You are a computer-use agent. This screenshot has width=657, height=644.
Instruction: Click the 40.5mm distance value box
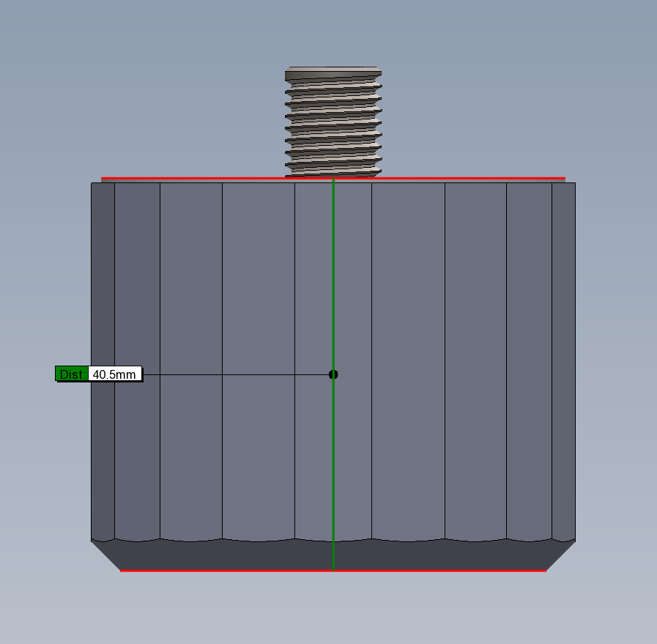click(x=115, y=374)
